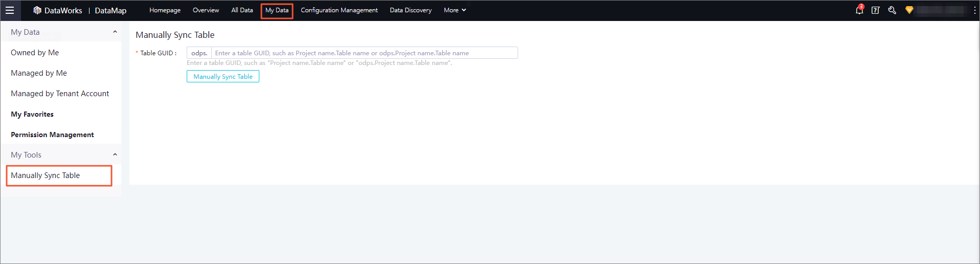Click the blurred account name area
Screen dimensions: 980x264
[x=941, y=10]
